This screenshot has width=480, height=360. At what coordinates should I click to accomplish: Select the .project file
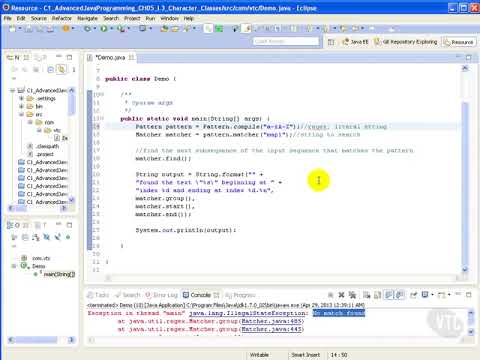(40, 154)
